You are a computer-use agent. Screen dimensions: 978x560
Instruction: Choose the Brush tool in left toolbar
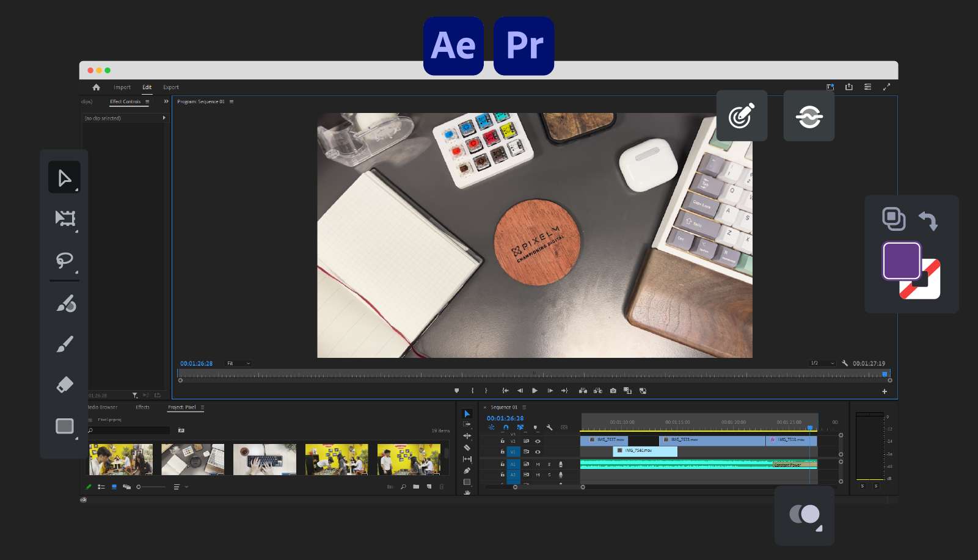65,344
